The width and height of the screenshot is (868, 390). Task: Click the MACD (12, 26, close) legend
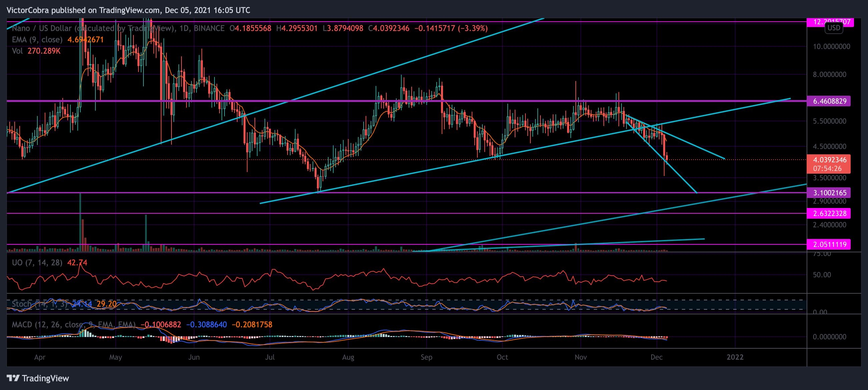(73, 324)
